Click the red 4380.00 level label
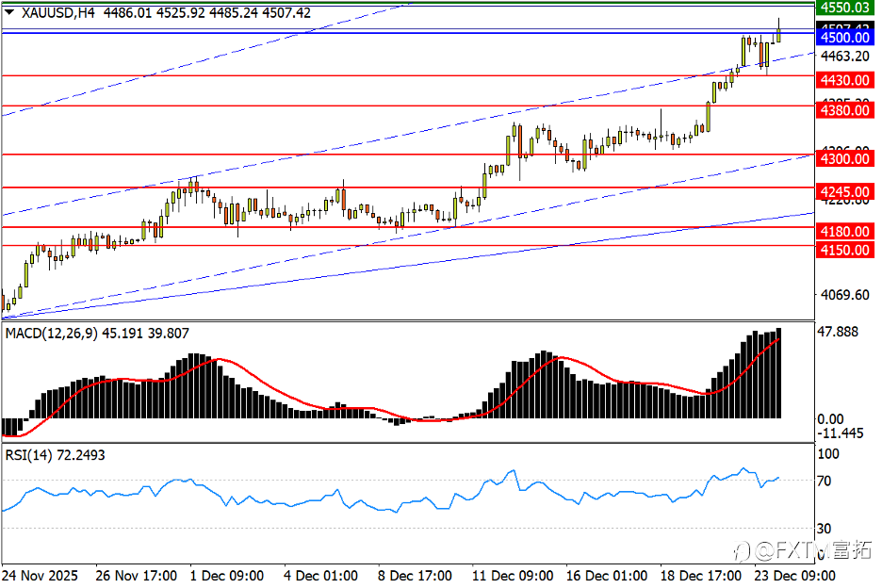Viewport: 882px width, 588px height. click(844, 110)
